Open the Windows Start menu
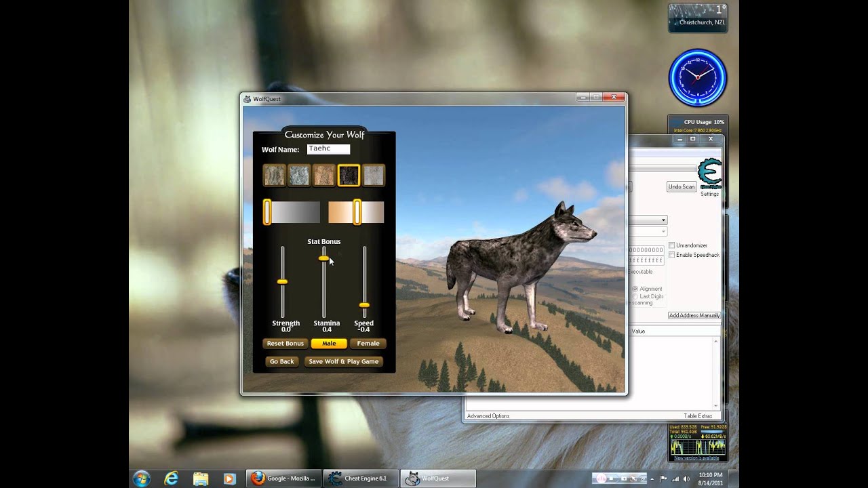This screenshot has width=868, height=488. [142, 478]
